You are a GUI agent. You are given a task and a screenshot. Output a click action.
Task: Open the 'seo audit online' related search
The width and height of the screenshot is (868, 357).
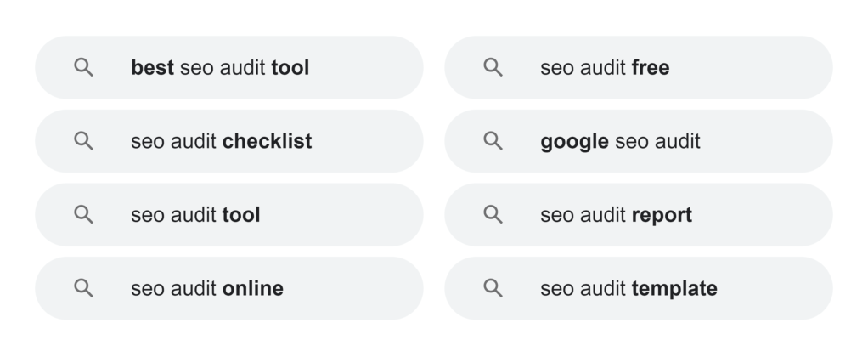(x=206, y=288)
